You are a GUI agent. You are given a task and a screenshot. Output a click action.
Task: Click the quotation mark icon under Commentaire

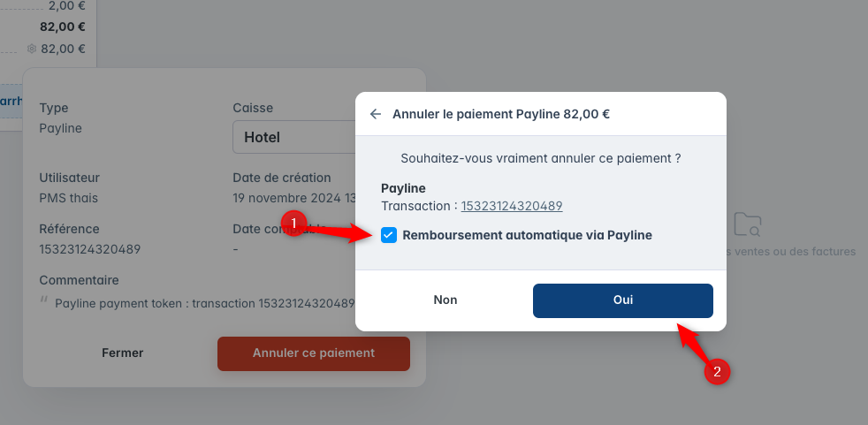[43, 301]
